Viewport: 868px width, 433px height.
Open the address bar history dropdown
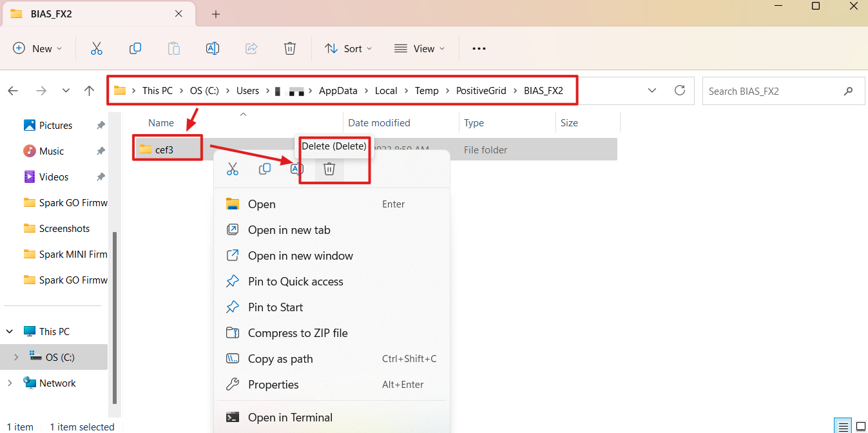coord(652,91)
